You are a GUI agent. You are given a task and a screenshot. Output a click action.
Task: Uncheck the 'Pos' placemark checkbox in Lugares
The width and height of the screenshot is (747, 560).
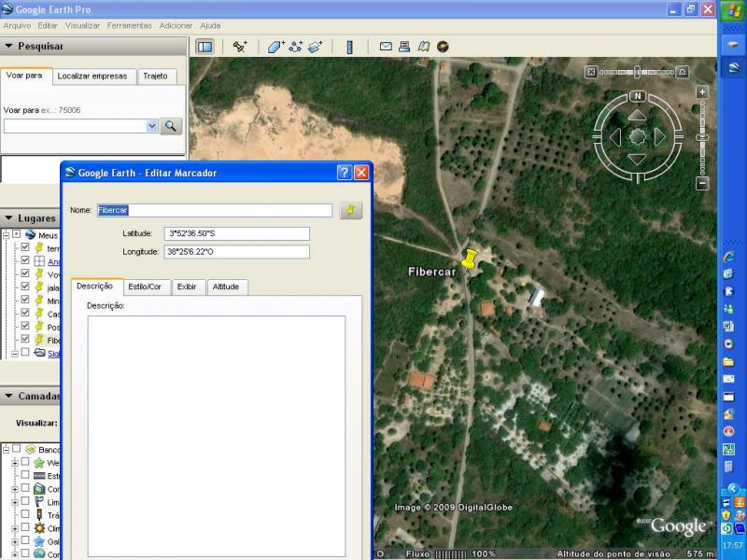[x=25, y=326]
